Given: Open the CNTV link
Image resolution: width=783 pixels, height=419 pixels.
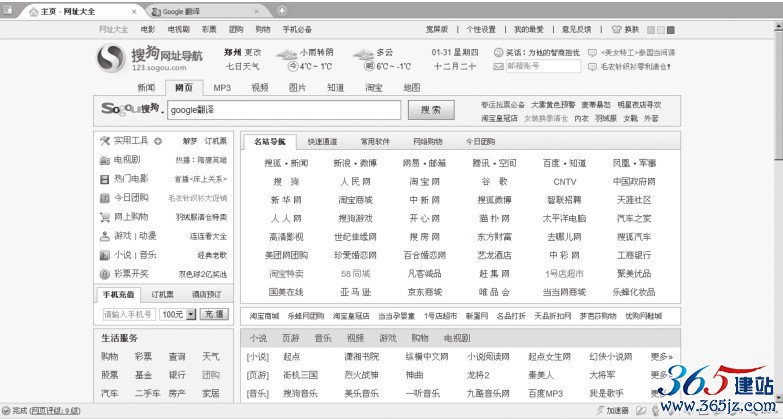Looking at the screenshot, I should click(x=564, y=182).
